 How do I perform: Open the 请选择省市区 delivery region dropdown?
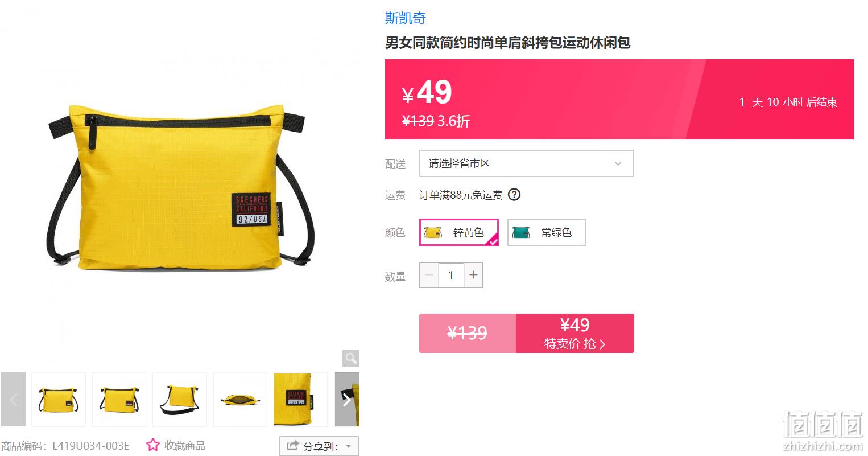(x=527, y=163)
